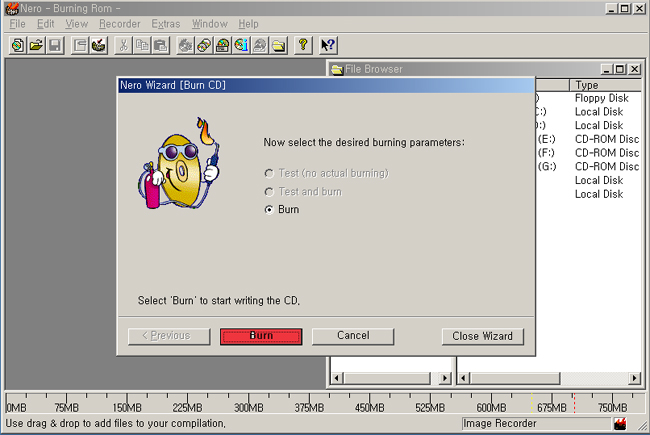The width and height of the screenshot is (650, 435).
Task: Click the burning status icon in status bar
Action: [621, 424]
